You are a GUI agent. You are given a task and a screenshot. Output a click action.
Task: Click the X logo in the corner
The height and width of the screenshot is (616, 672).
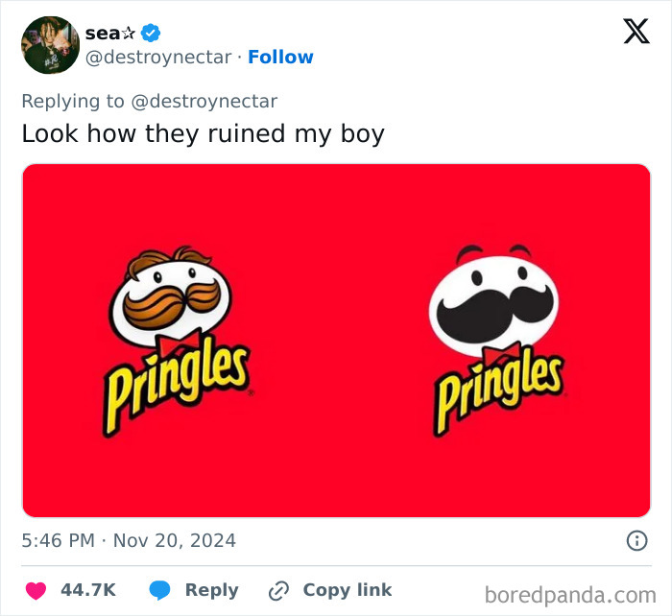click(x=636, y=32)
